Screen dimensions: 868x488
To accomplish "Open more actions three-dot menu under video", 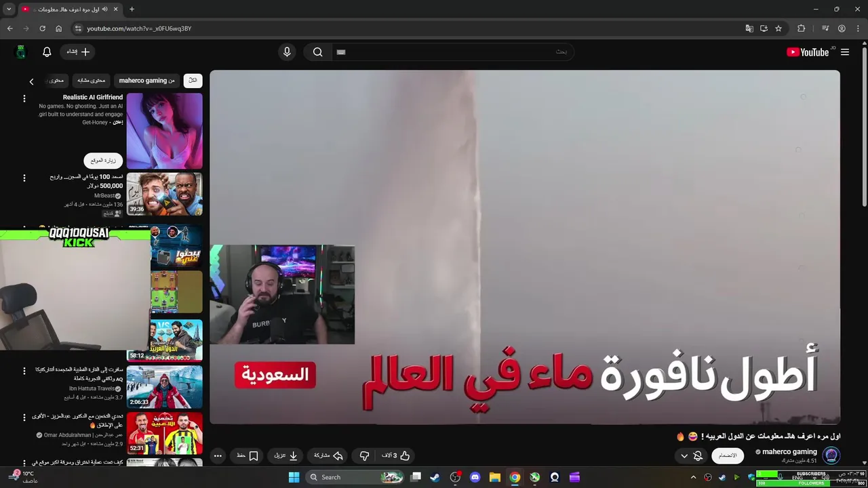I will pos(218,455).
